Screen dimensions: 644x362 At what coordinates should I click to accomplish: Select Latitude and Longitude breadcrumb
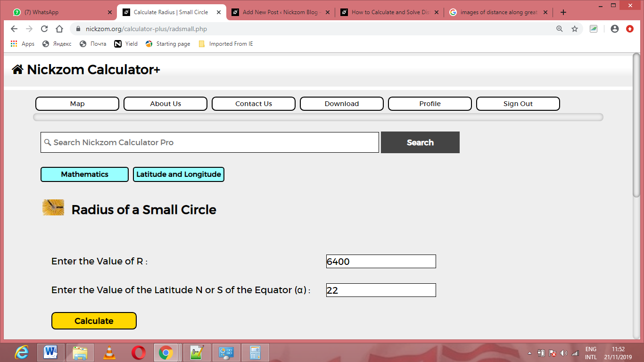179,174
